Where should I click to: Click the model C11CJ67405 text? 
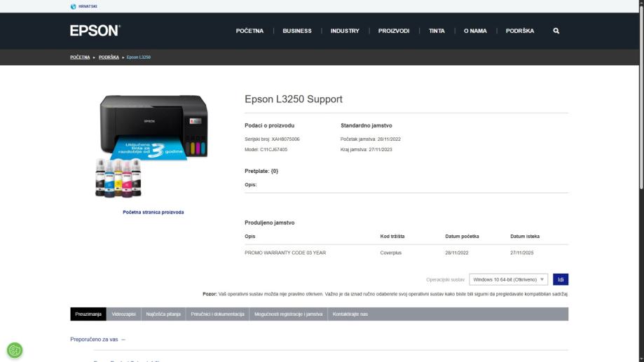273,149
